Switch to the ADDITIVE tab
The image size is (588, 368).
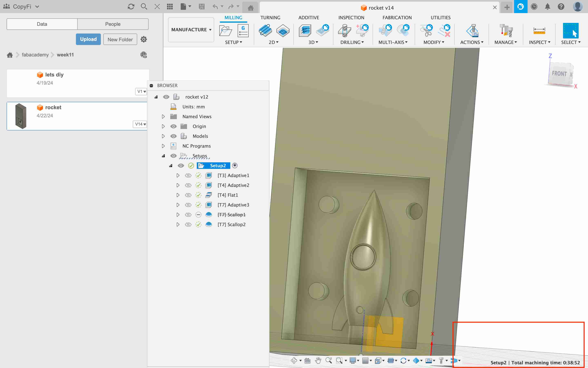(308, 18)
